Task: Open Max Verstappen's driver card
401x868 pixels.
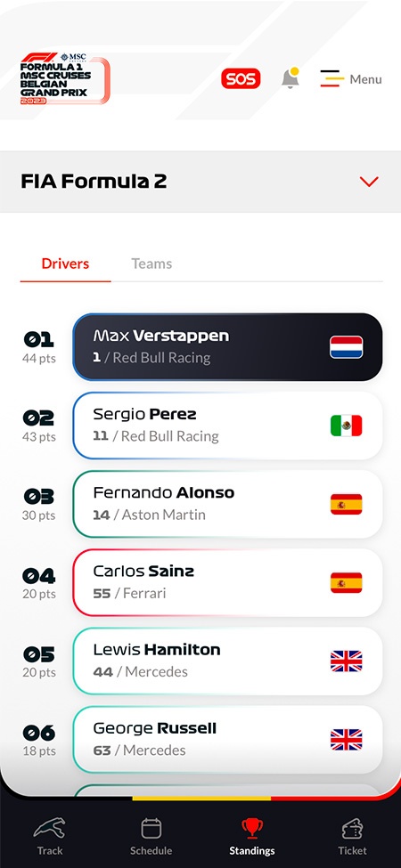Action: (x=227, y=347)
